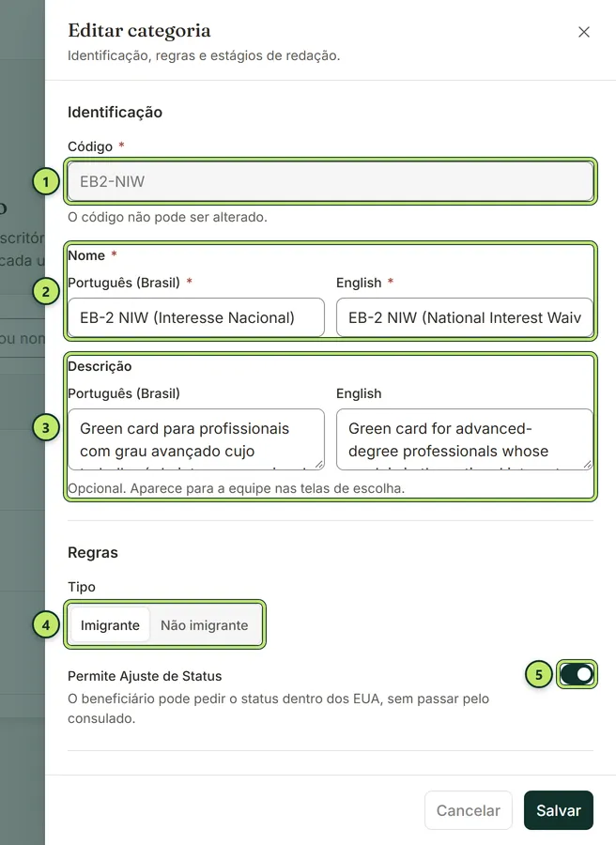The image size is (616, 845).
Task: Click the 'Permite Ajuste de Status' label
Action: pyautogui.click(x=145, y=676)
